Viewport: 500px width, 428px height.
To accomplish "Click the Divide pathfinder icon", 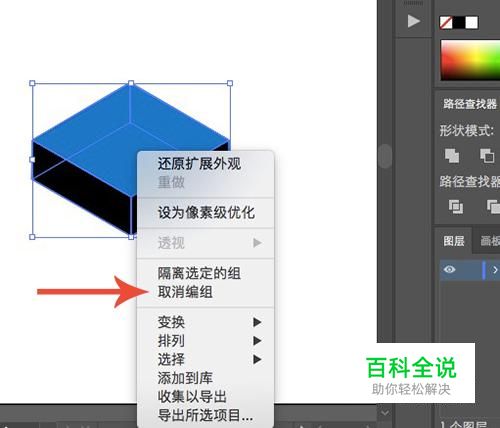I will [456, 207].
